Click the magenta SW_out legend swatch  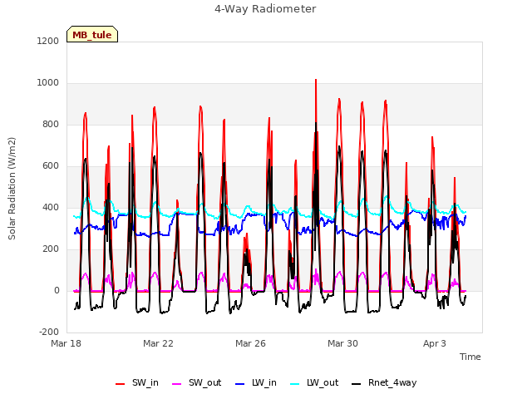click(177, 384)
